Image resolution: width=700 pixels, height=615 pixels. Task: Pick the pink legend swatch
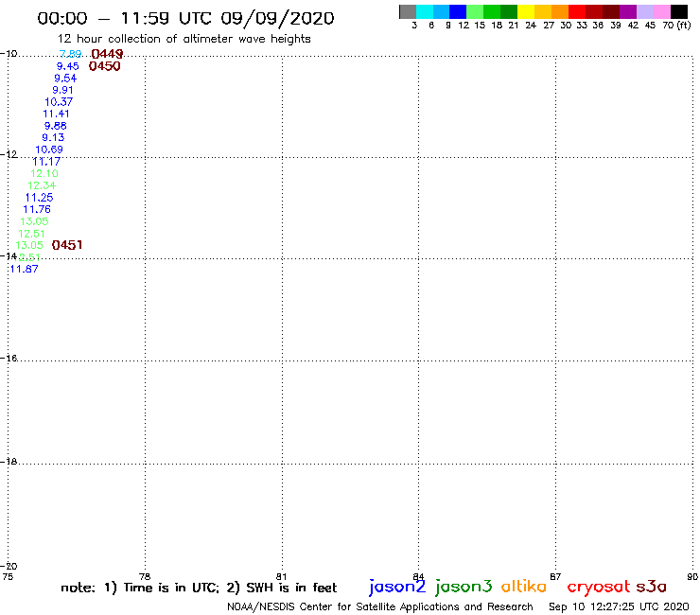pyautogui.click(x=662, y=11)
